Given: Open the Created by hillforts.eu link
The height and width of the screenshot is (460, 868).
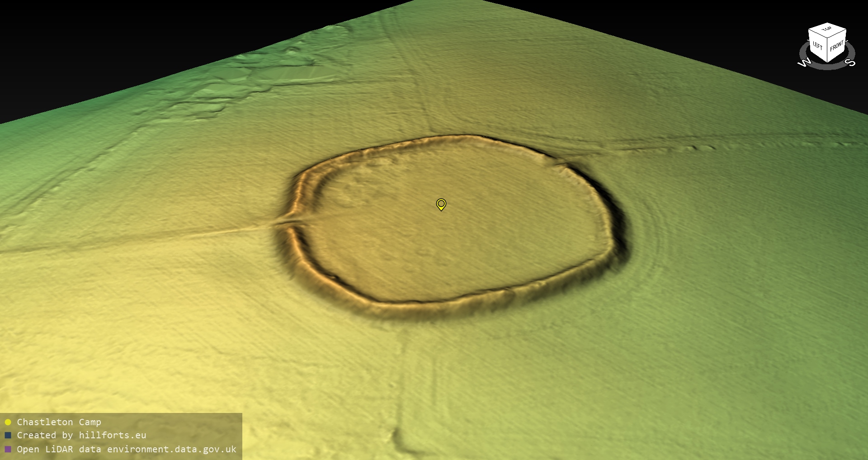Looking at the screenshot, I should [x=81, y=436].
